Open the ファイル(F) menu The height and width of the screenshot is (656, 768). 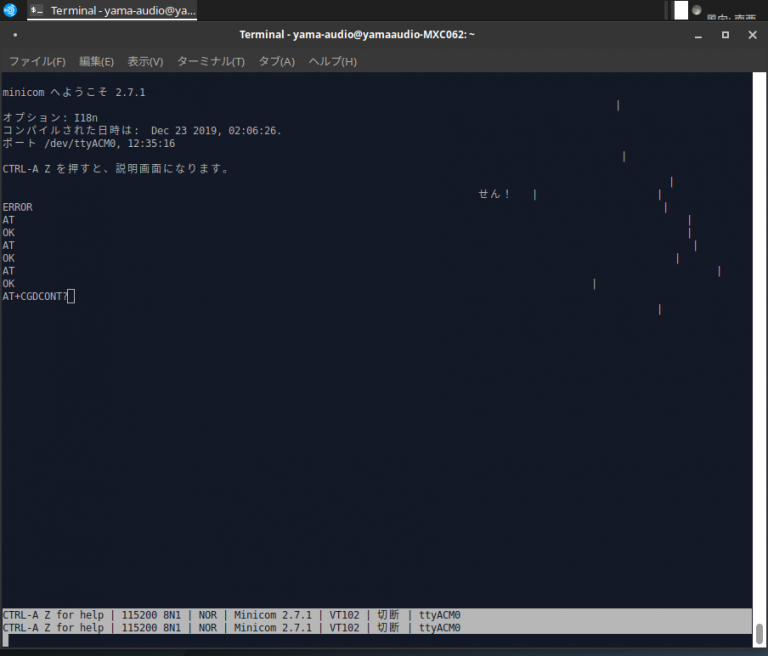(37, 62)
